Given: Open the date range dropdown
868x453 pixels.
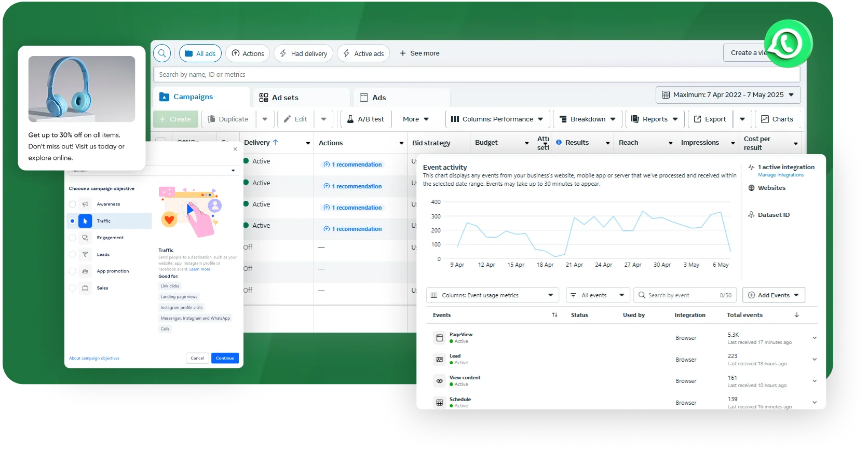Looking at the screenshot, I should [x=728, y=95].
